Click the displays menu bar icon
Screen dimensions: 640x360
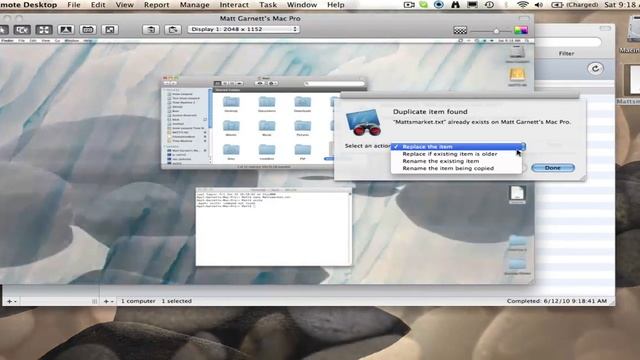click(472, 5)
